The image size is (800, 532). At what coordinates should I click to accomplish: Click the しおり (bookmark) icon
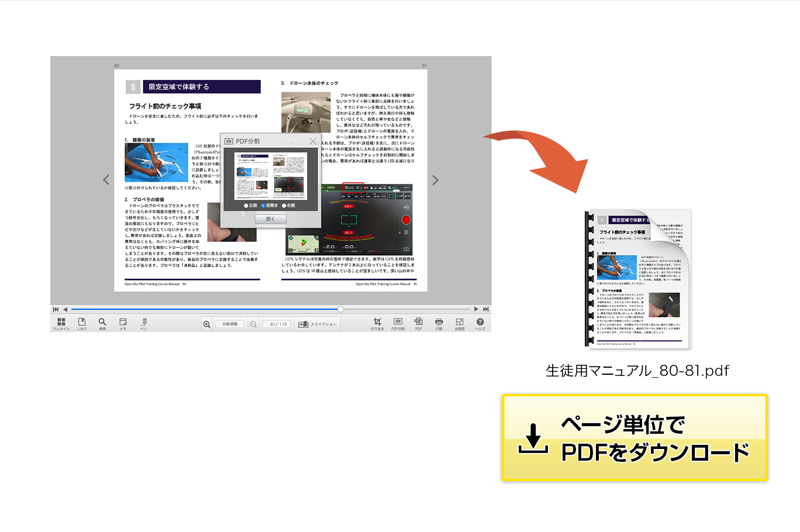click(x=82, y=323)
